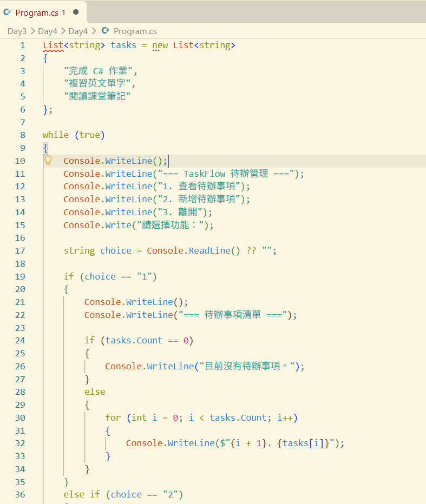Click line number 1 in the gutter
This screenshot has width=426, height=504.
pyautogui.click(x=23, y=45)
